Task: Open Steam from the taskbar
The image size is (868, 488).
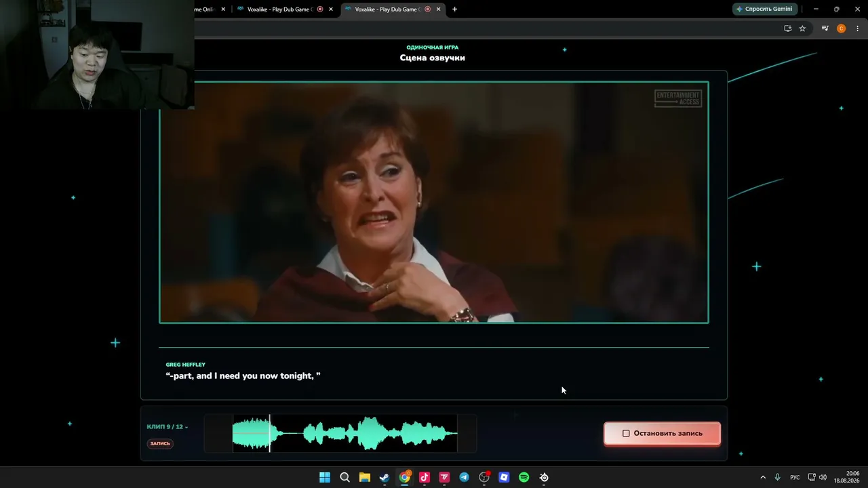Action: click(384, 477)
